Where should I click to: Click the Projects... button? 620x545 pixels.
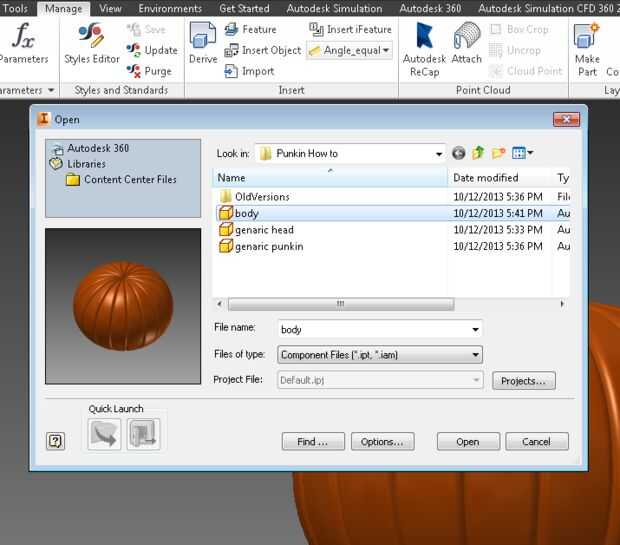point(524,380)
